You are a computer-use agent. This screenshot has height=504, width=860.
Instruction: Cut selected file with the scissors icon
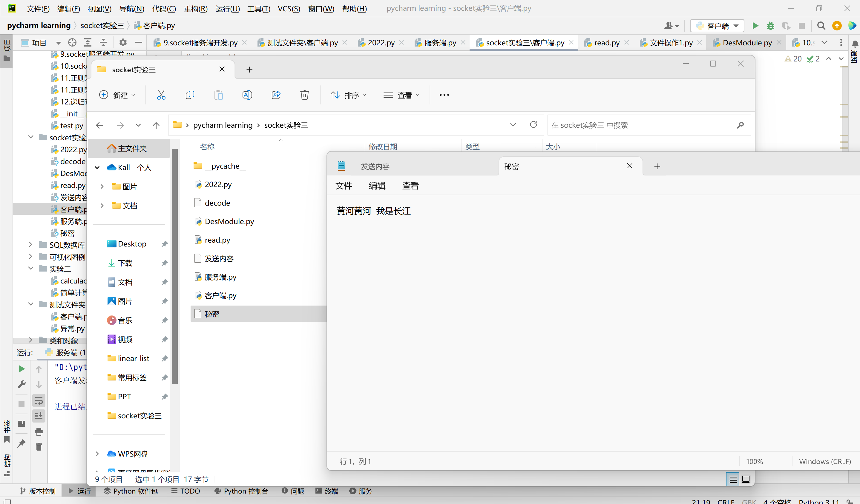click(x=161, y=95)
